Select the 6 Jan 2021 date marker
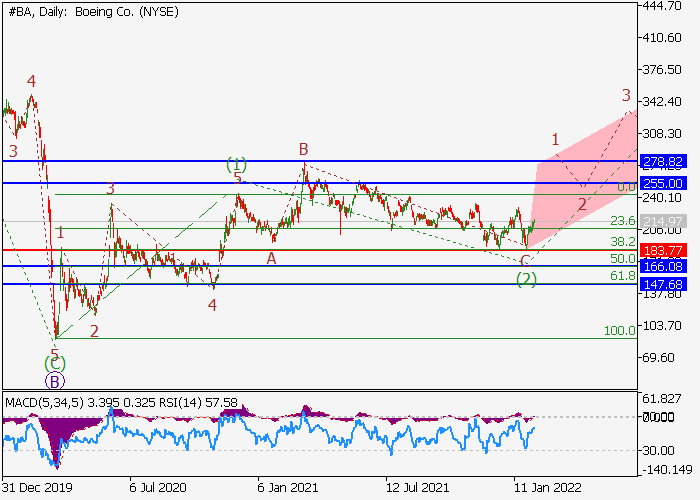Viewport: 700px width, 500px height. [288, 487]
